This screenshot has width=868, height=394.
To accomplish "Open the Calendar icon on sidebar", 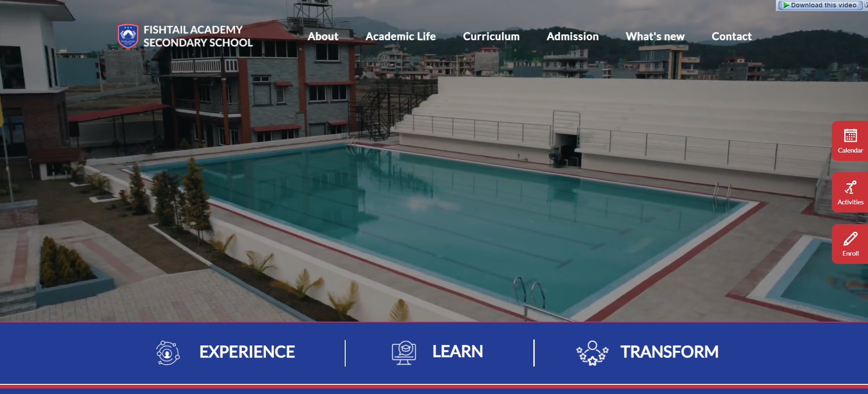I will [x=850, y=136].
